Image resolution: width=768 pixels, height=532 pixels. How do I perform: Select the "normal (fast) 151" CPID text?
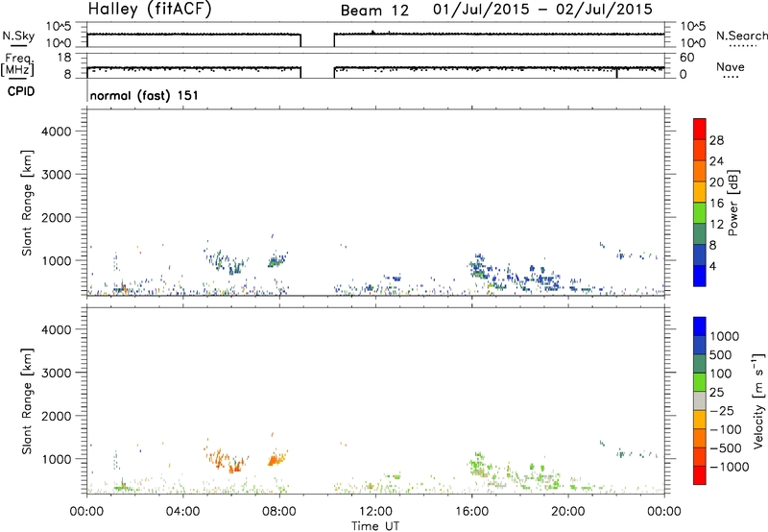(144, 95)
